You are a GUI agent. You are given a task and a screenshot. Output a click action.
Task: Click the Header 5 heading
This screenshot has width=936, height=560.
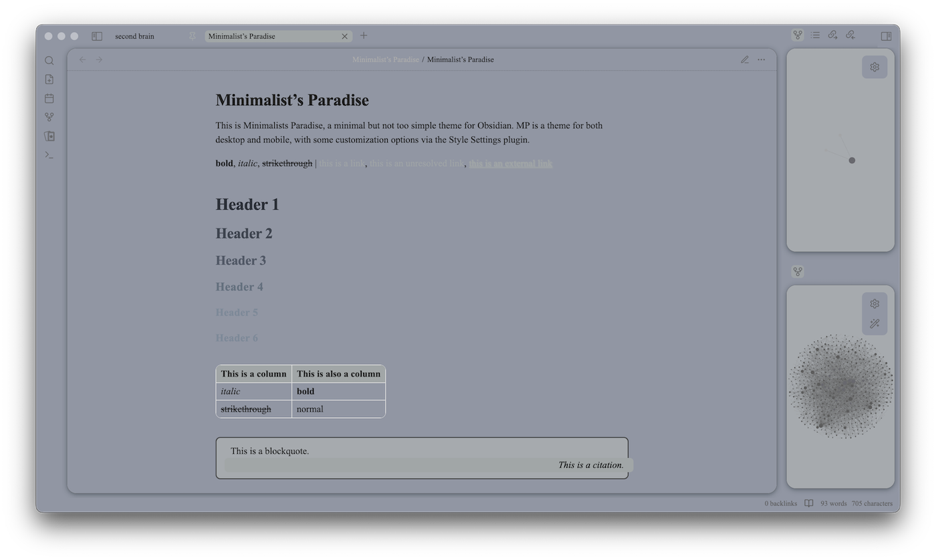[237, 312]
